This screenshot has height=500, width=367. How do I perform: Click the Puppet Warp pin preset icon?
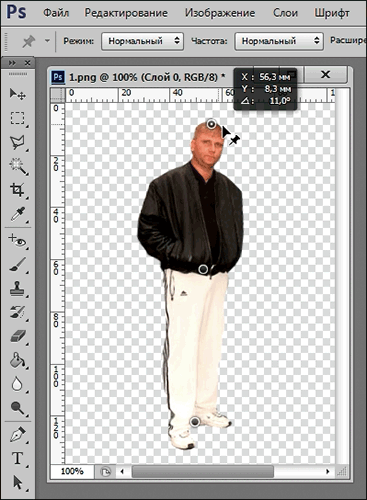[x=29, y=41]
